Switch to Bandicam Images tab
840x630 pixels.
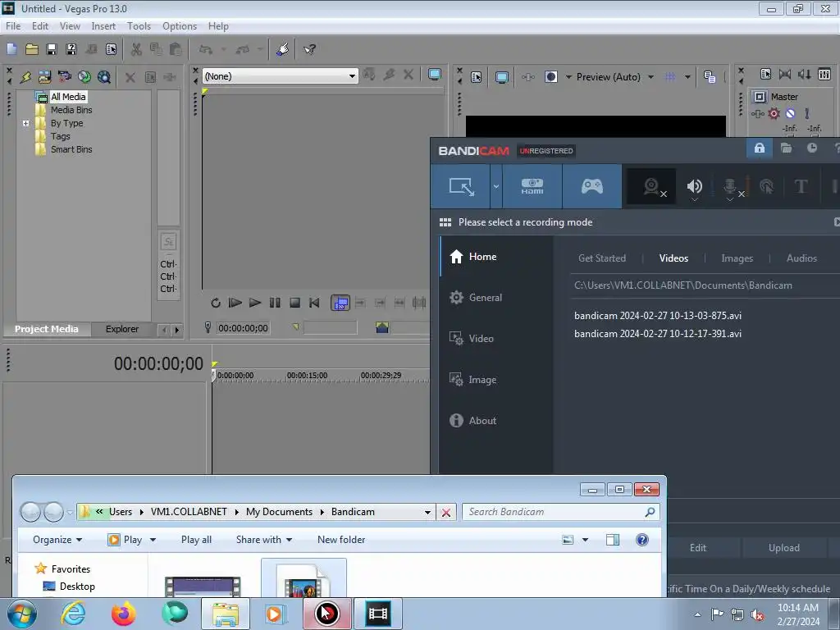coord(737,258)
